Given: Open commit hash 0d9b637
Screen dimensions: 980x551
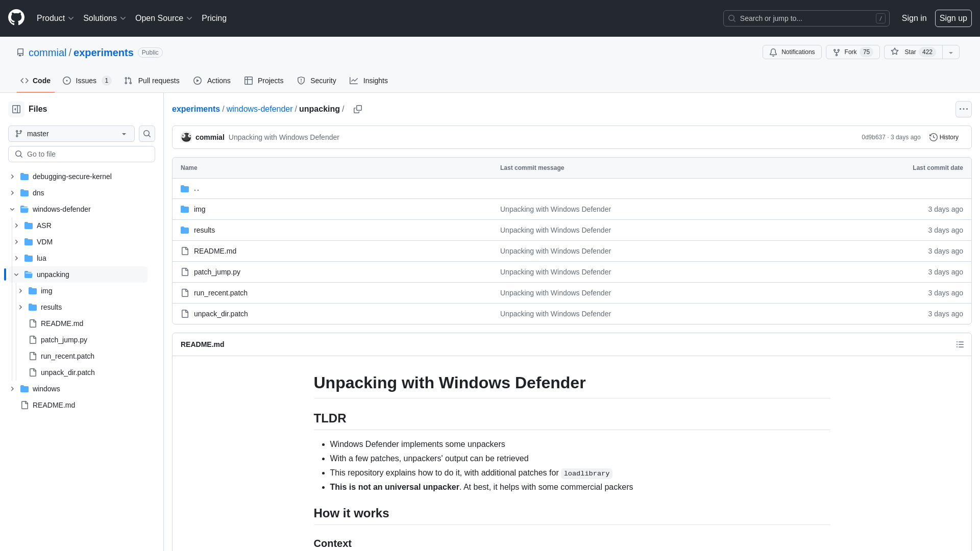Looking at the screenshot, I should (x=873, y=137).
